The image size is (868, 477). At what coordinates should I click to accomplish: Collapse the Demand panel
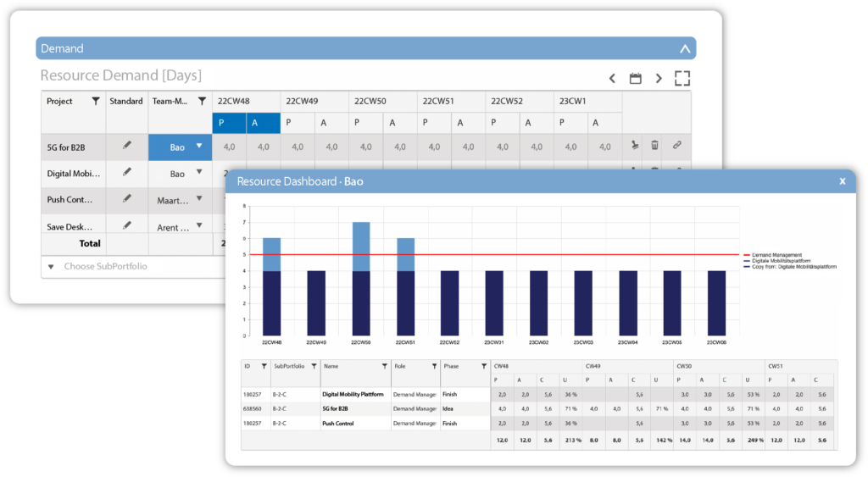pyautogui.click(x=684, y=49)
